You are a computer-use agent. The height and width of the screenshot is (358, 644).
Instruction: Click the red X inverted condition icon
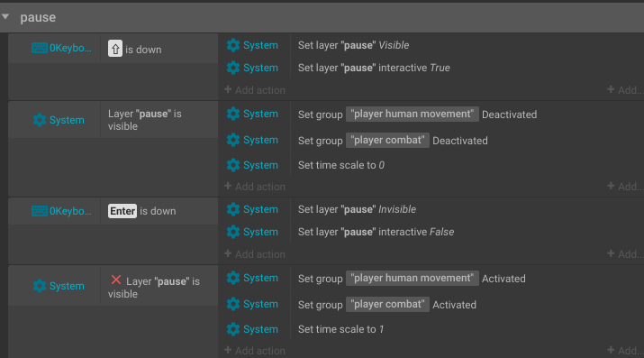point(116,280)
